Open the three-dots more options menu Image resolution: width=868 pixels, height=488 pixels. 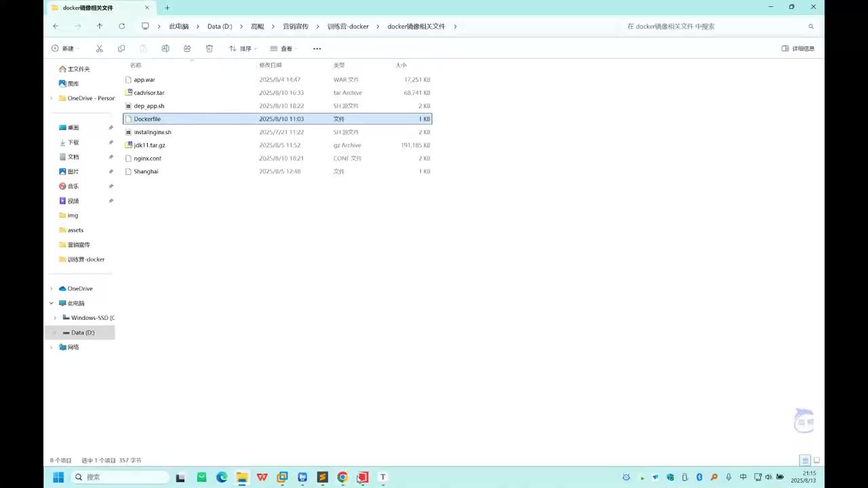point(317,48)
